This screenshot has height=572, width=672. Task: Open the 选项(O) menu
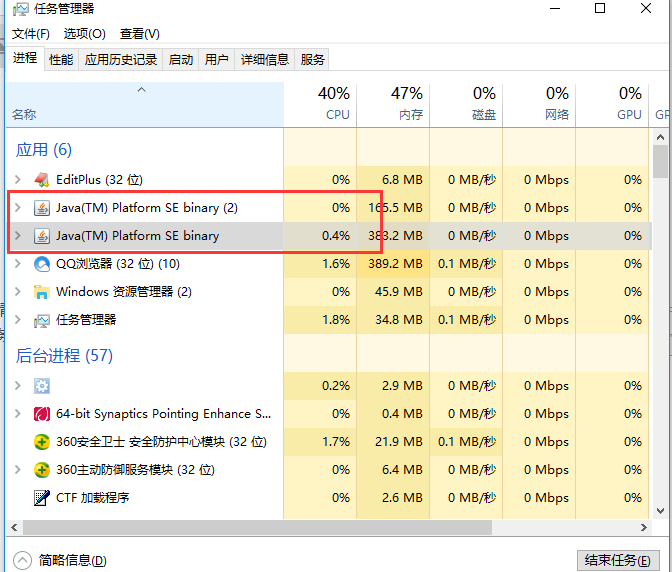(84, 34)
